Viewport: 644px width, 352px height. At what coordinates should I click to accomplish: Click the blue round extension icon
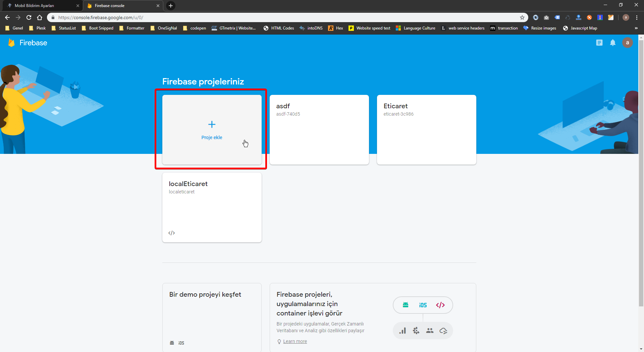[x=536, y=17]
